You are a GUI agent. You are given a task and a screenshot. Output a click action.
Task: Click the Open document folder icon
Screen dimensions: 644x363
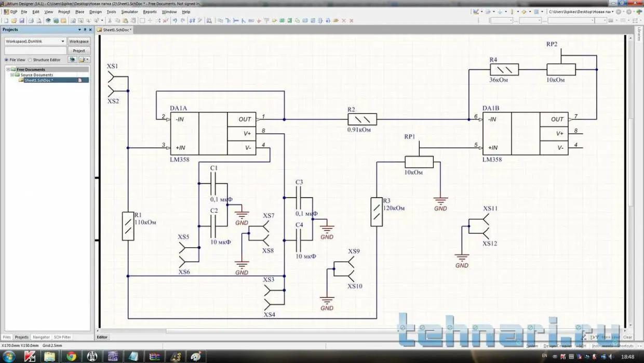click(14, 21)
